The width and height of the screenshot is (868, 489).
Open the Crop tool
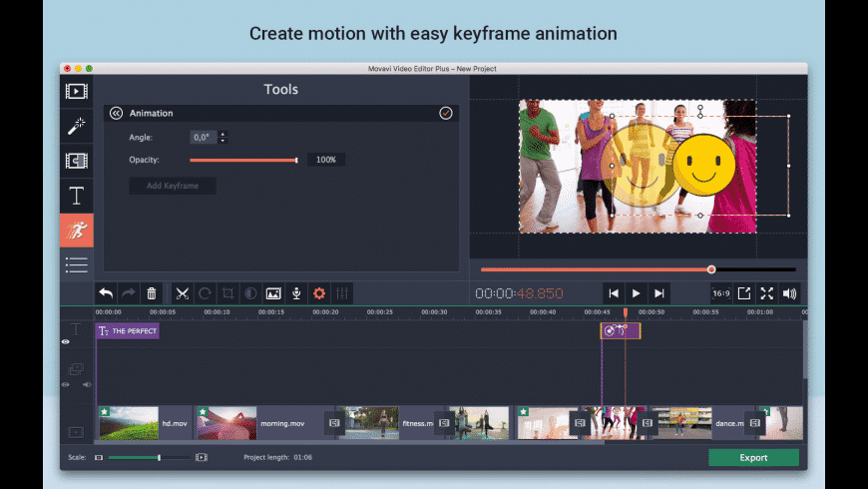point(227,293)
